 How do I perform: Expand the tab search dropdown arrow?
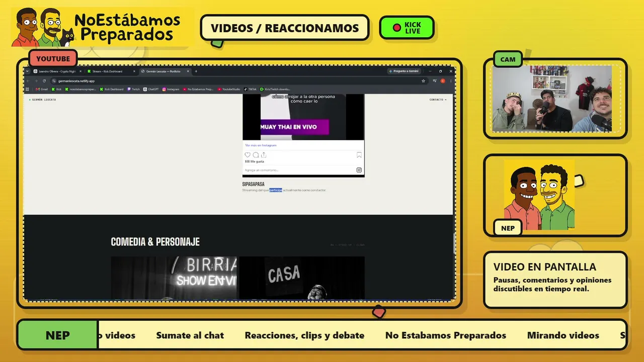tap(28, 71)
